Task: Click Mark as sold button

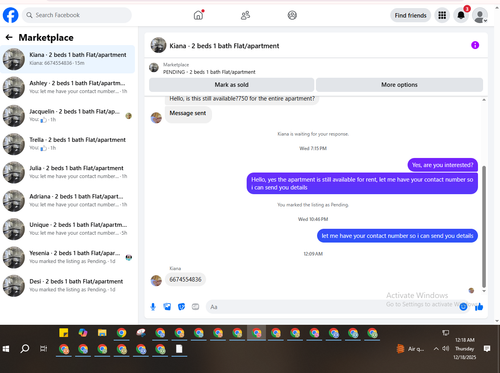Action: click(231, 85)
